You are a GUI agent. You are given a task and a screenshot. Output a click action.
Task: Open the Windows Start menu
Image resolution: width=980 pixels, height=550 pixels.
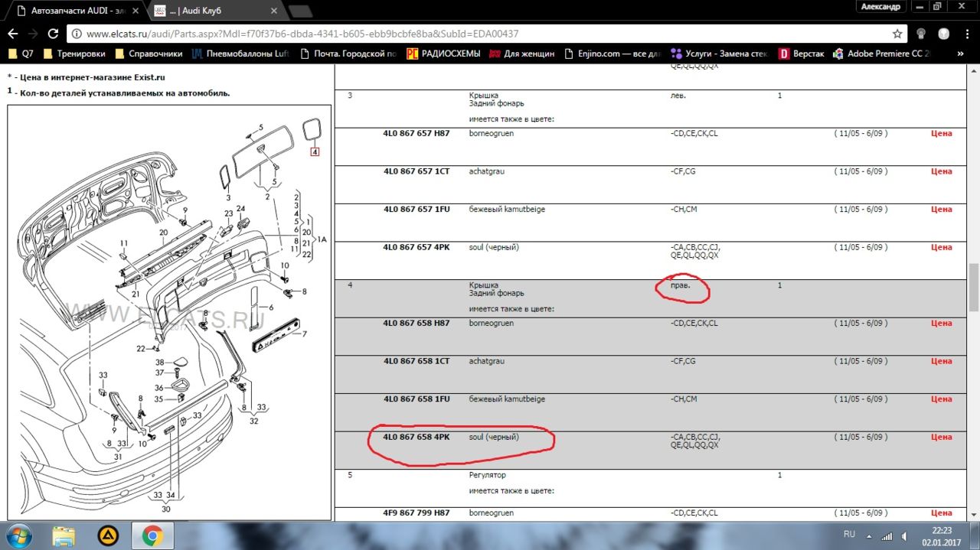coord(18,535)
